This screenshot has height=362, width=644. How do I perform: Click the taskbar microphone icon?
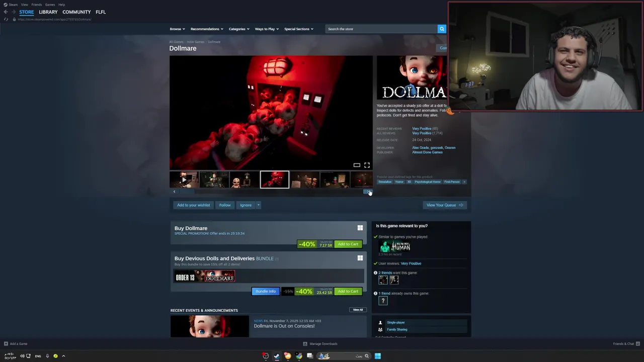[x=47, y=356]
